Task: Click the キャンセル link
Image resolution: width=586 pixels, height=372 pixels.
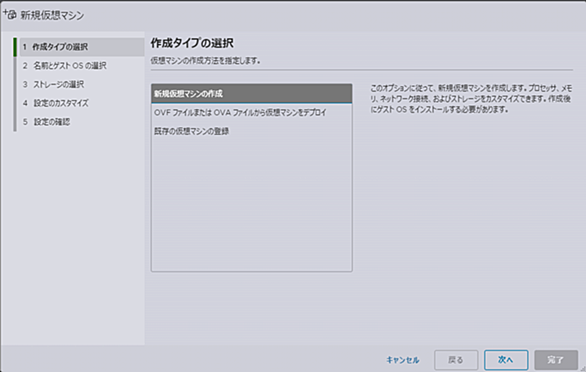Action: [x=403, y=360]
